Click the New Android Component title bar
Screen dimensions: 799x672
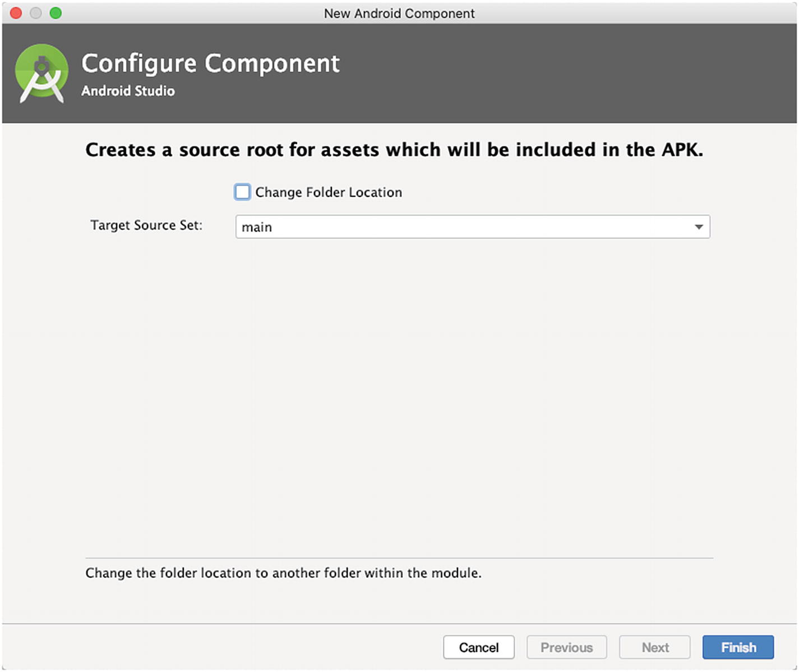(399, 13)
